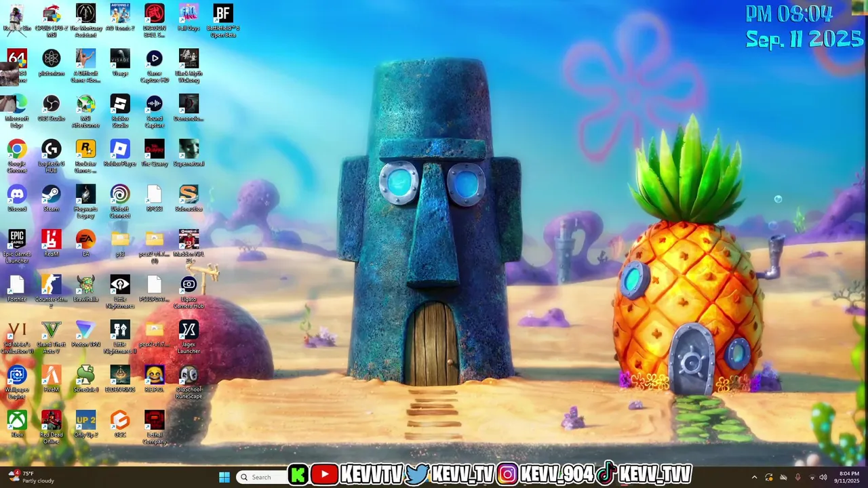Open the Subnautica game icon
Viewport: 868px width, 488px height.
click(x=189, y=199)
